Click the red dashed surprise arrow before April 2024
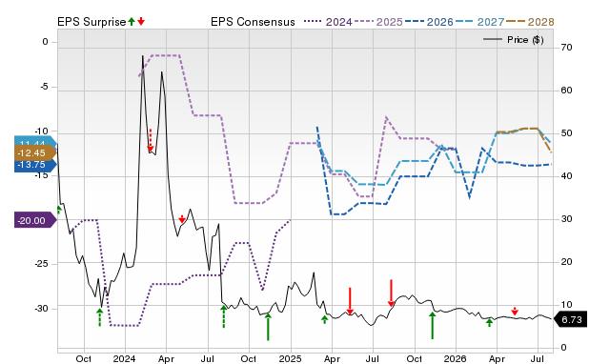 151,140
